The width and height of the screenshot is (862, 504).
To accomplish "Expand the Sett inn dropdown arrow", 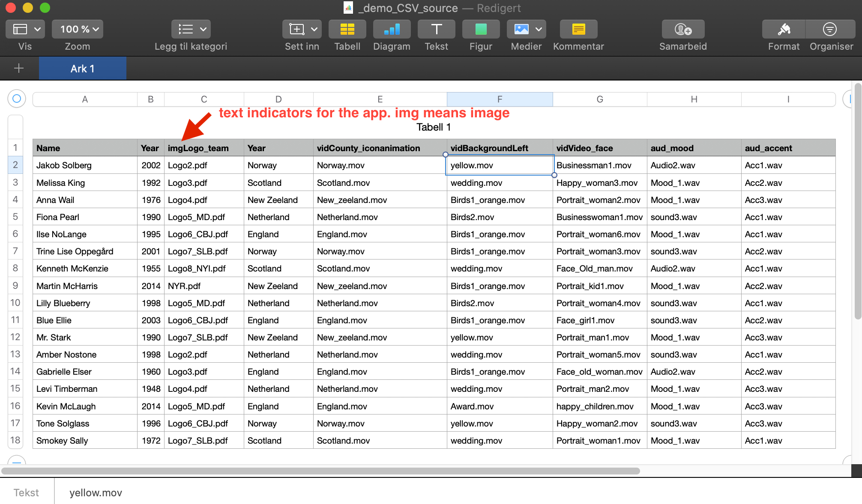I will [314, 29].
